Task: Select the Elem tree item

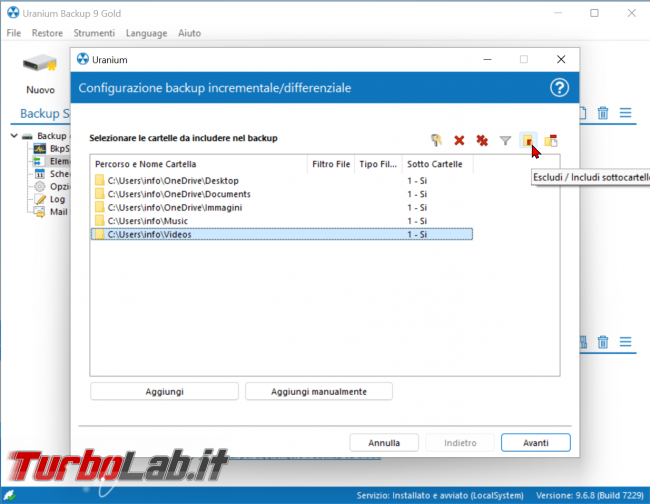Action: (60, 161)
